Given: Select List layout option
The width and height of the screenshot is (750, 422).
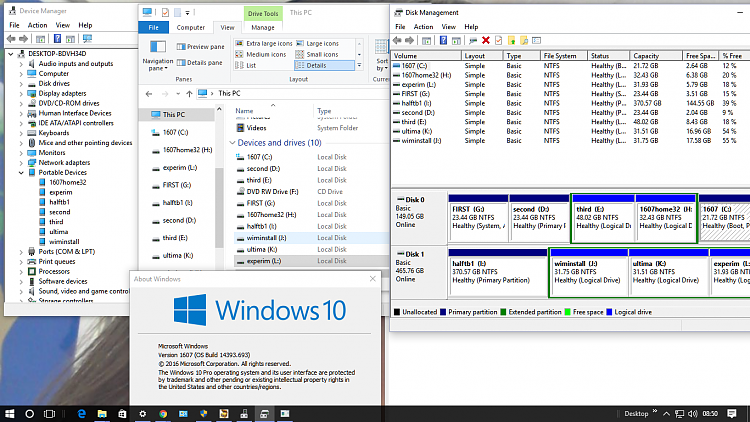Looking at the screenshot, I should click(x=246, y=66).
